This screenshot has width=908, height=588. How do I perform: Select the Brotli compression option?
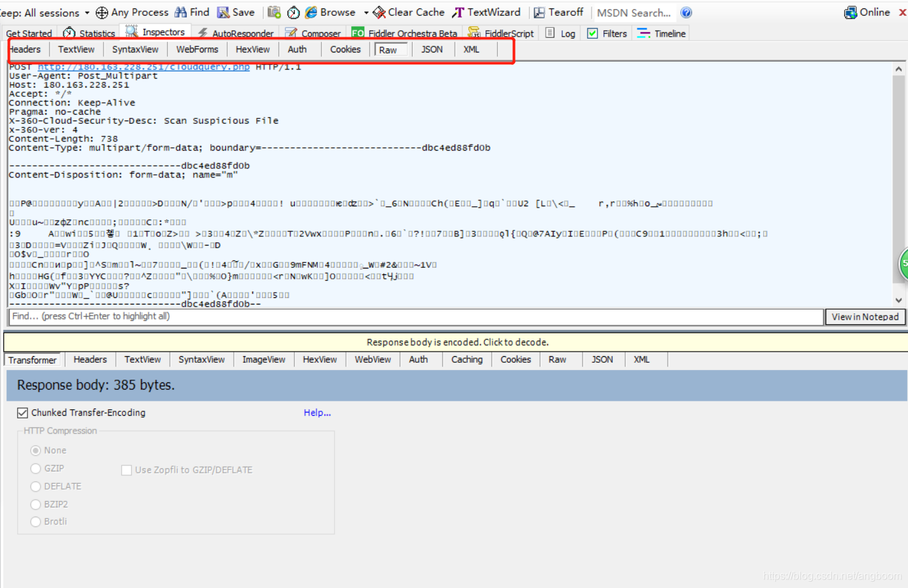pos(36,521)
